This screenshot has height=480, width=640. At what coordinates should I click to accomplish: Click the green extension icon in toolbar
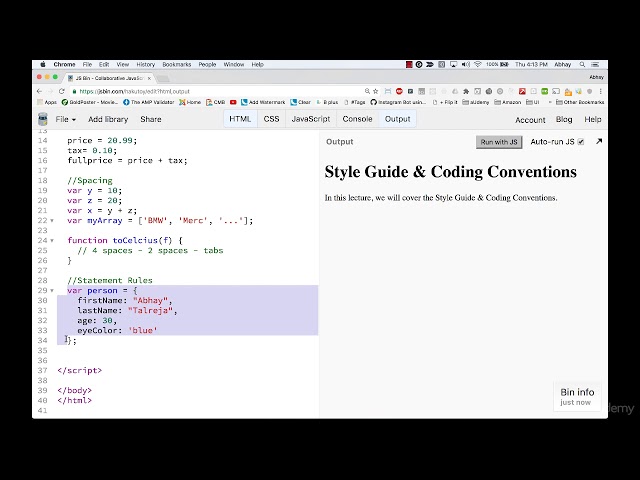pyautogui.click(x=544, y=91)
